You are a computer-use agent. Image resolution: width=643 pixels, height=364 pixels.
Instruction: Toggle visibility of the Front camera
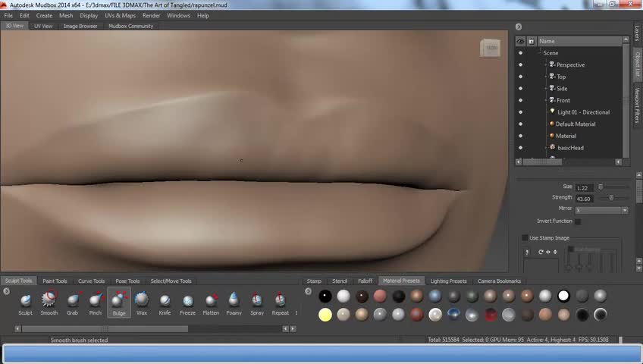click(x=520, y=100)
